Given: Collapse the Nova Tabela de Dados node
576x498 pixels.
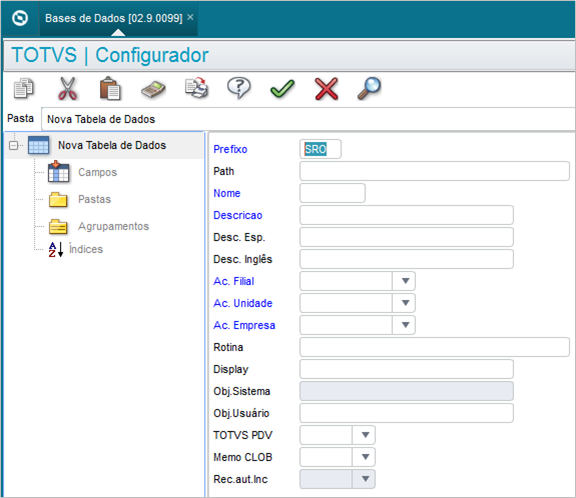Looking at the screenshot, I should [14, 145].
